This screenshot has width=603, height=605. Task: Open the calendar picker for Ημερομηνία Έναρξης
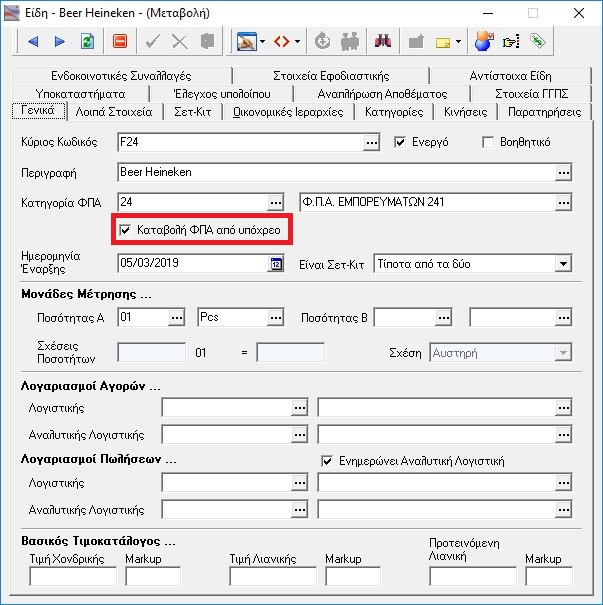pos(275,264)
